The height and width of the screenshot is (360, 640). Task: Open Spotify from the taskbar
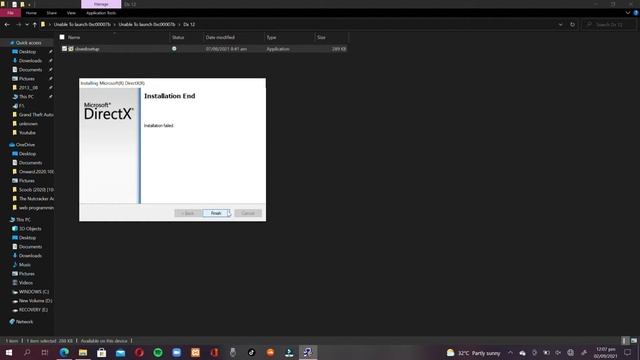158,352
